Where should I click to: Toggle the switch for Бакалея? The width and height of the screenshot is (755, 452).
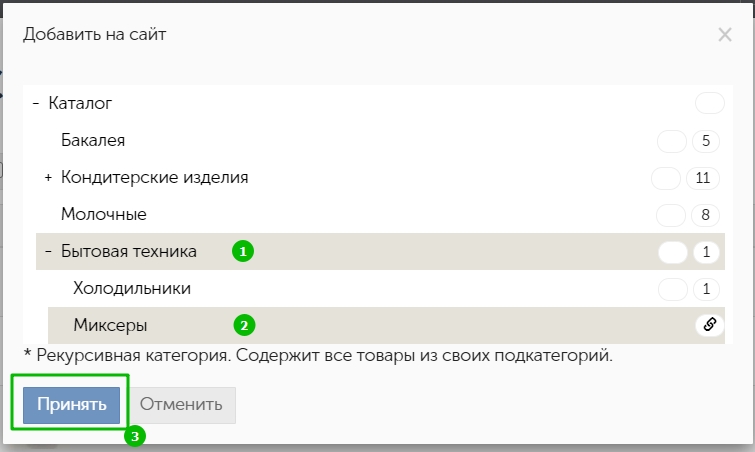[672, 141]
